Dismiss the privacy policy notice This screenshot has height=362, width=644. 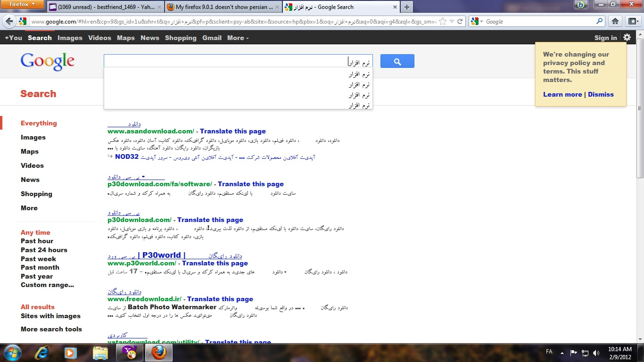[601, 94]
